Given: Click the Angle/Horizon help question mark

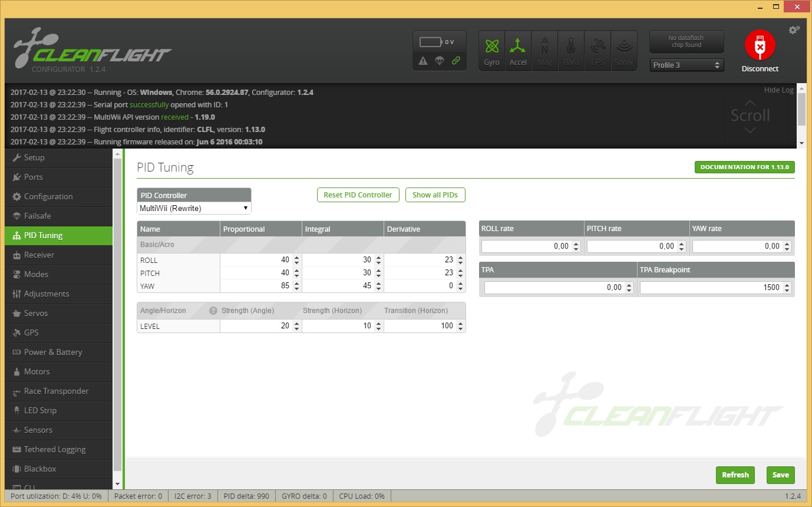Looking at the screenshot, I should [213, 311].
